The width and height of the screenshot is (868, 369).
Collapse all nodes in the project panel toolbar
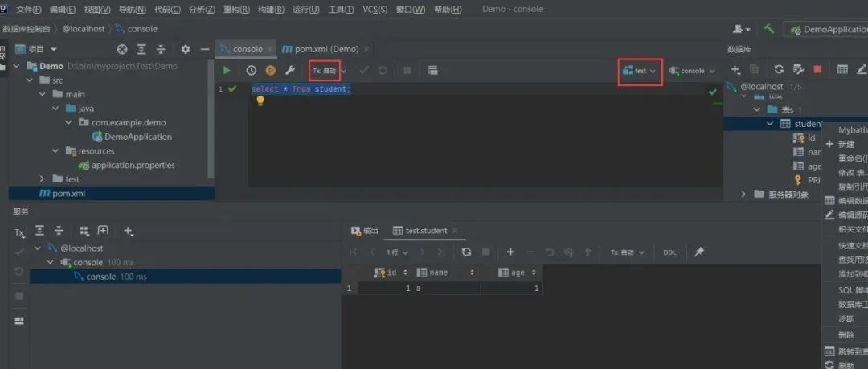(x=161, y=49)
